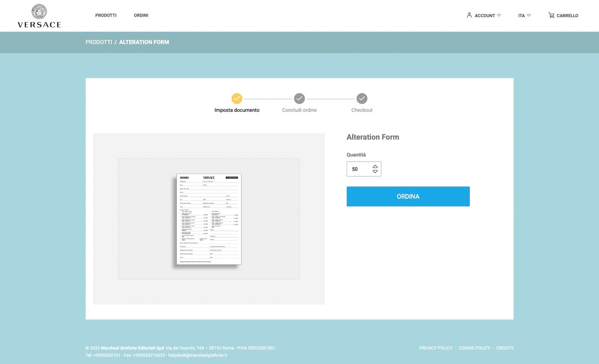Open the Ordini menu item
Viewport: 599px width, 364px height.
tap(141, 16)
